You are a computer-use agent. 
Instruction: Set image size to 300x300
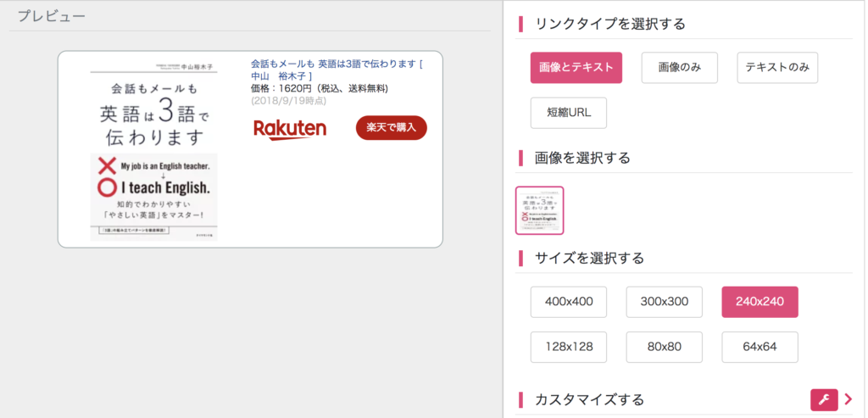pos(665,302)
